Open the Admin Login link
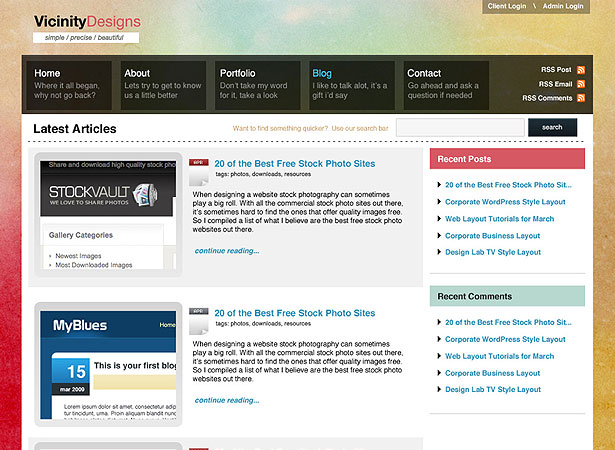 [x=563, y=6]
